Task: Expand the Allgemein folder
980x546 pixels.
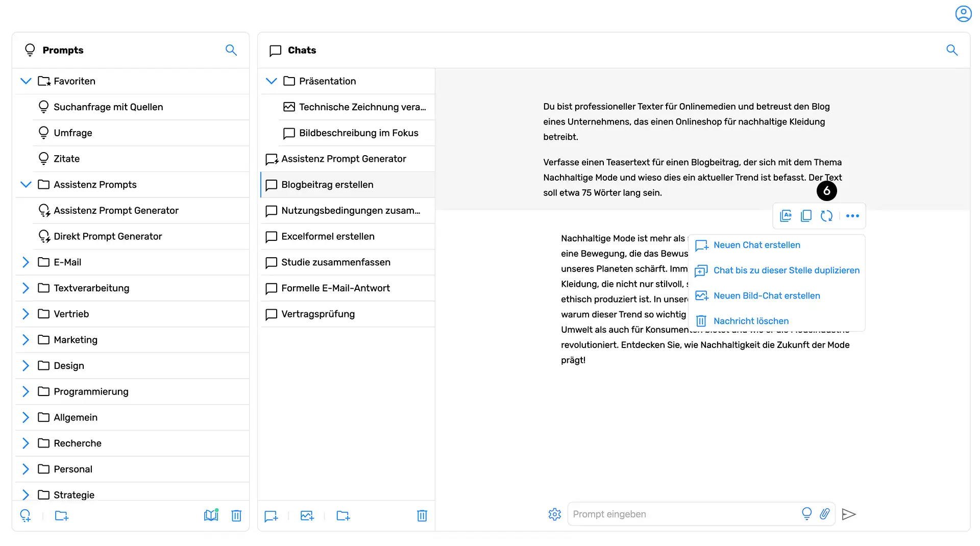Action: coord(26,417)
